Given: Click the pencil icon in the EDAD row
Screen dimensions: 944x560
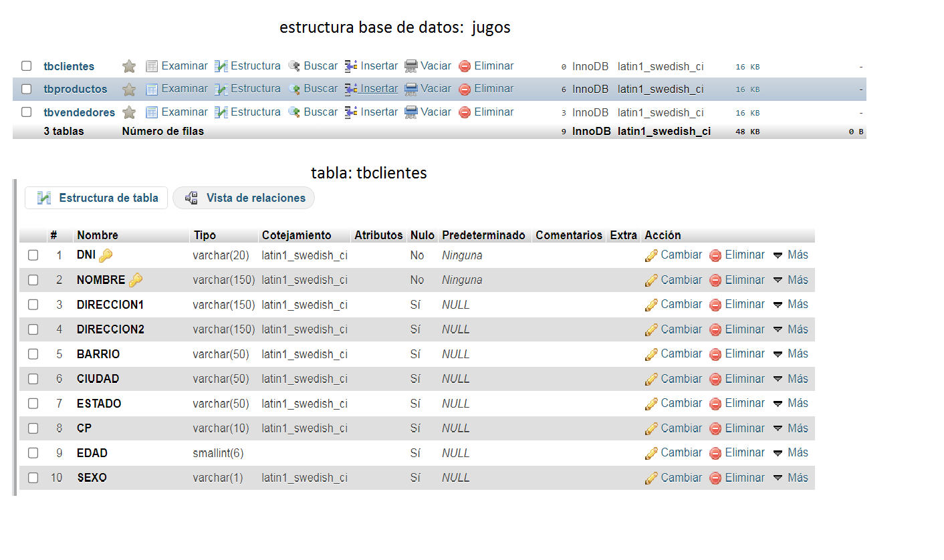Looking at the screenshot, I should [651, 453].
